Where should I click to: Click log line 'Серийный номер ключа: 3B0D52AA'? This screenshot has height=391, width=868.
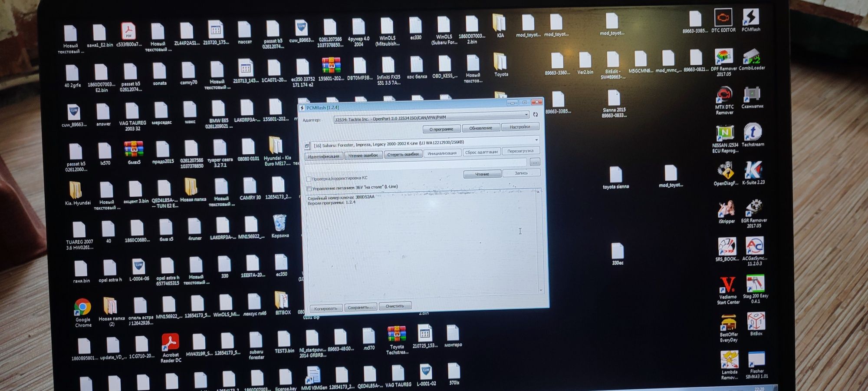341,197
